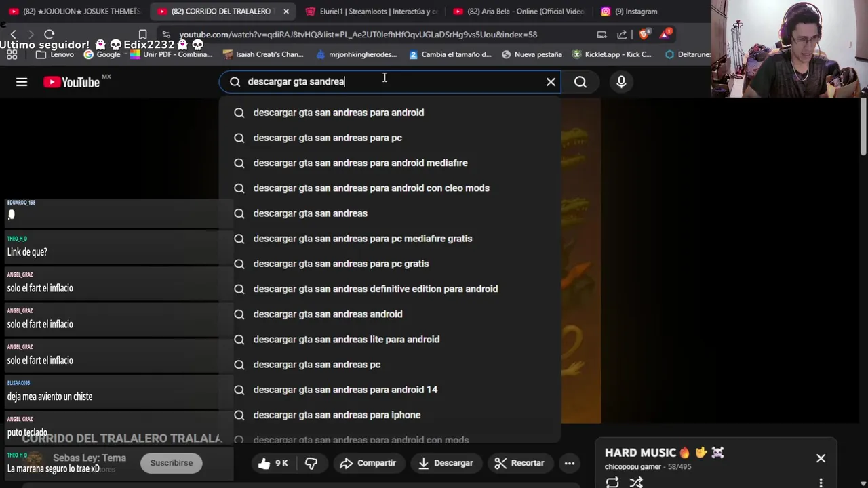Choose 'descargar gta san andreas android' suggestion
Image resolution: width=868 pixels, height=488 pixels.
390,314
